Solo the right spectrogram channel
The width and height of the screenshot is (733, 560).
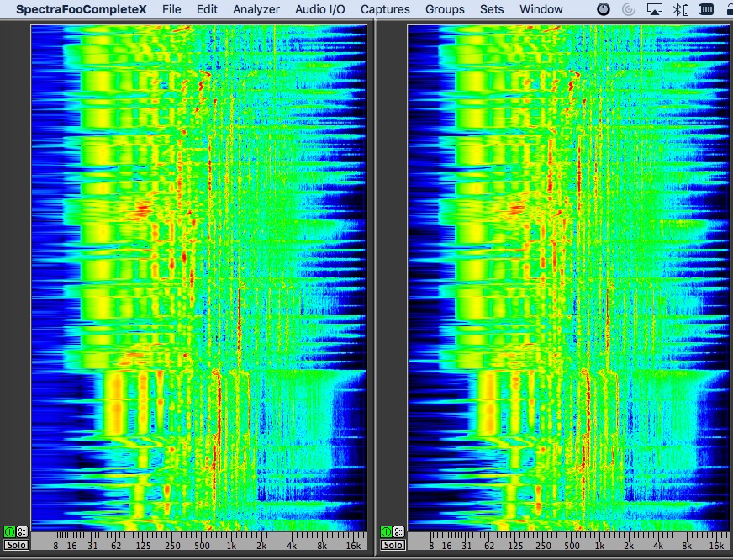coord(393,545)
